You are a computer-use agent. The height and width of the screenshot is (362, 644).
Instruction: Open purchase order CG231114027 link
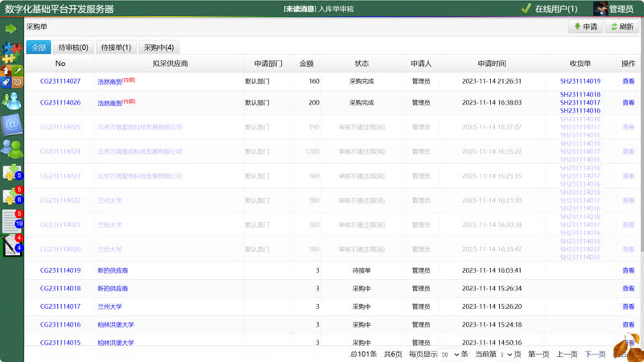[60, 81]
